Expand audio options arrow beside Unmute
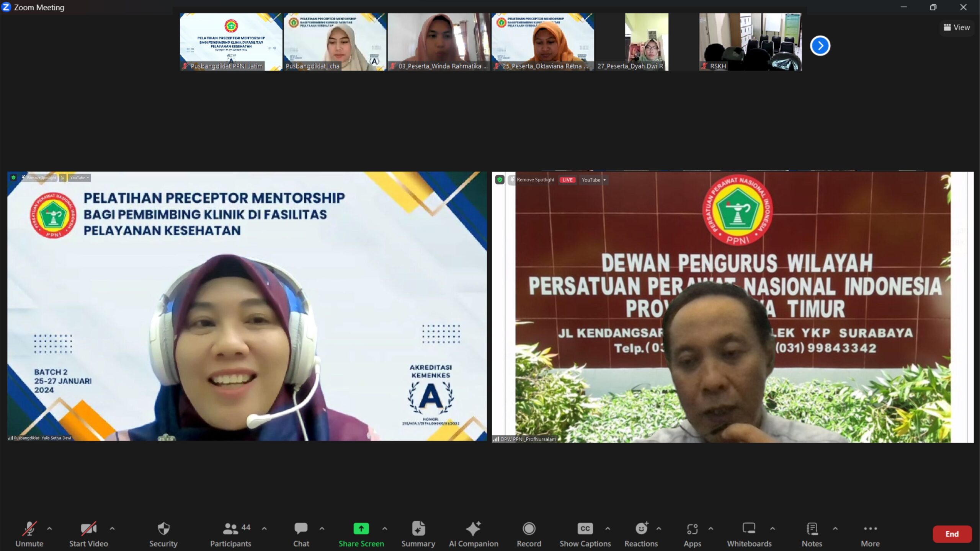The height and width of the screenshot is (551, 980). coord(49,528)
